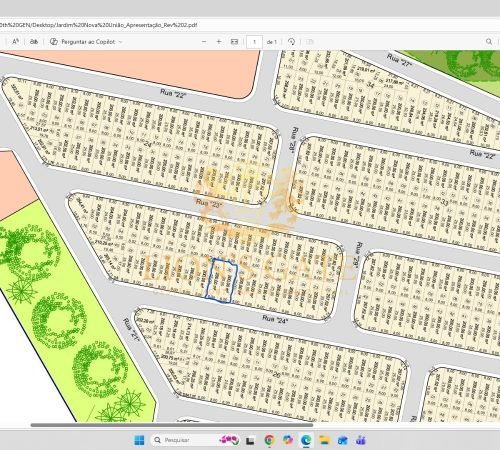
Task: Select the blue outlined lot
Action: click(222, 281)
